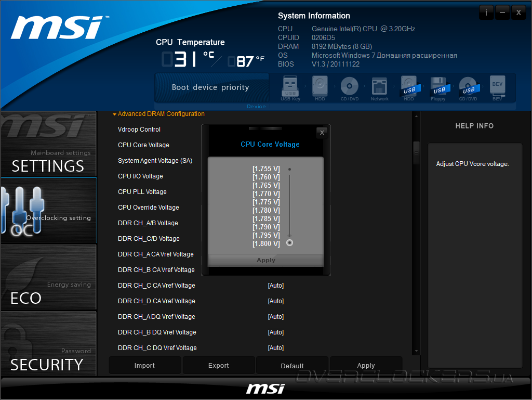This screenshot has height=400, width=532.
Task: Select the USB HDD boot device icon
Action: click(x=409, y=88)
